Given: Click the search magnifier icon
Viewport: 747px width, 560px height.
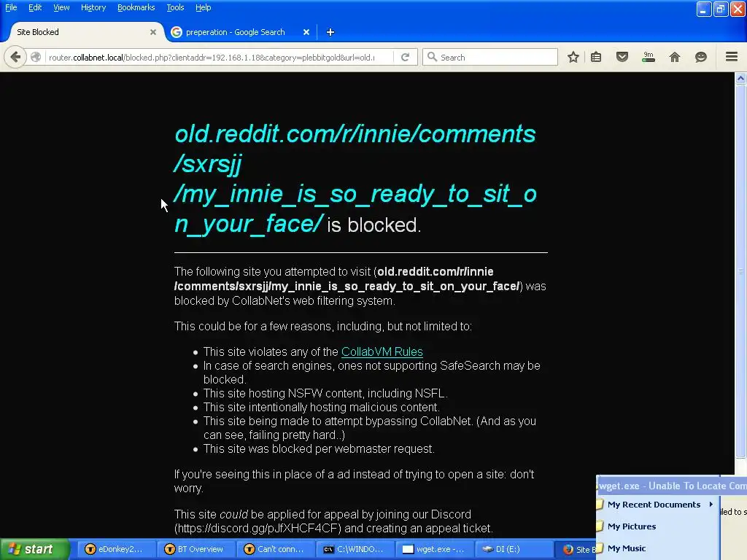Looking at the screenshot, I should click(432, 57).
